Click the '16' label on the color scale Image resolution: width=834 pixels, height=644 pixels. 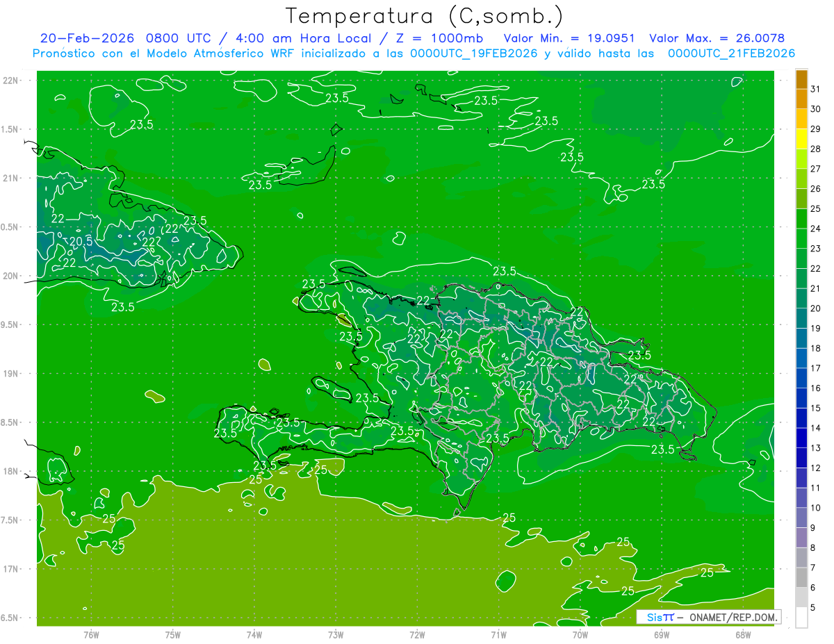[x=816, y=388]
